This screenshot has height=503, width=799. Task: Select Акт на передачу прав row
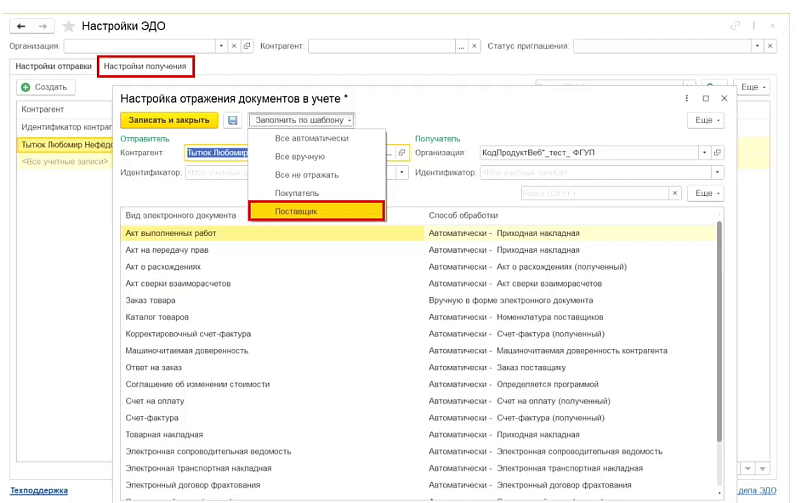[x=419, y=250]
